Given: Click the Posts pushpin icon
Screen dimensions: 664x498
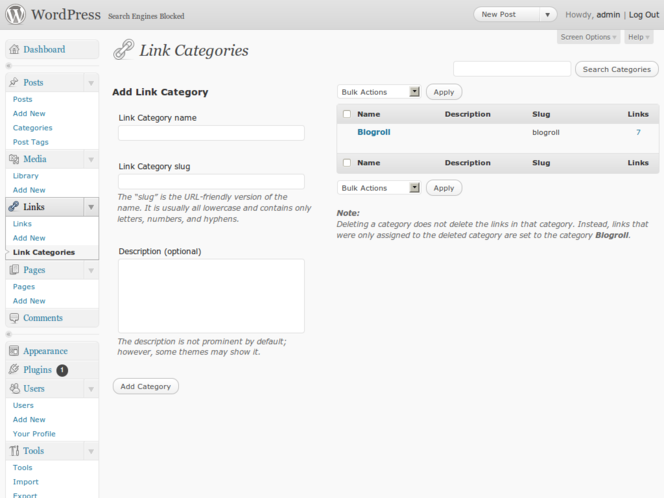Looking at the screenshot, I should point(14,83).
